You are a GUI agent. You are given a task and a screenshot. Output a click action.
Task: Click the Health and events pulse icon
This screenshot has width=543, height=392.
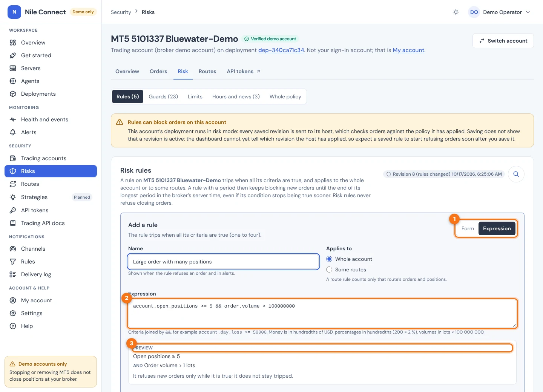(x=13, y=119)
